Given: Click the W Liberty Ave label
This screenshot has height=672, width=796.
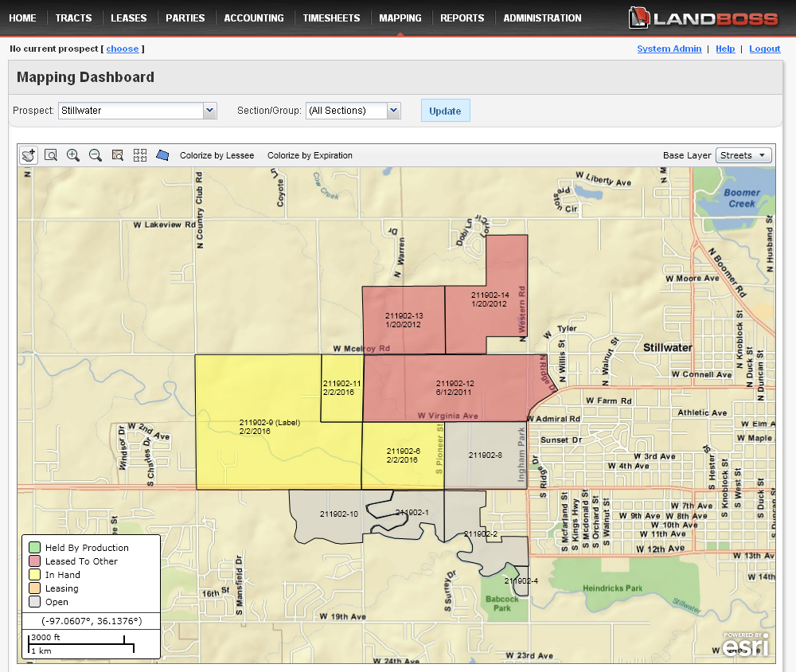Looking at the screenshot, I should pos(603,179).
